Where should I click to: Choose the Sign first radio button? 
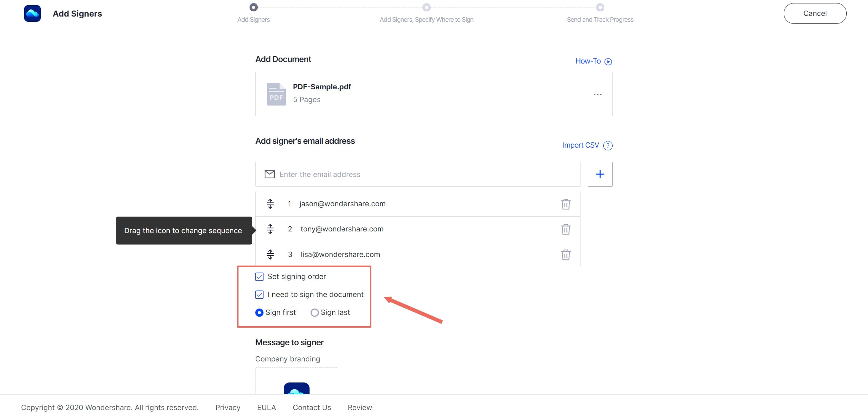(x=259, y=312)
